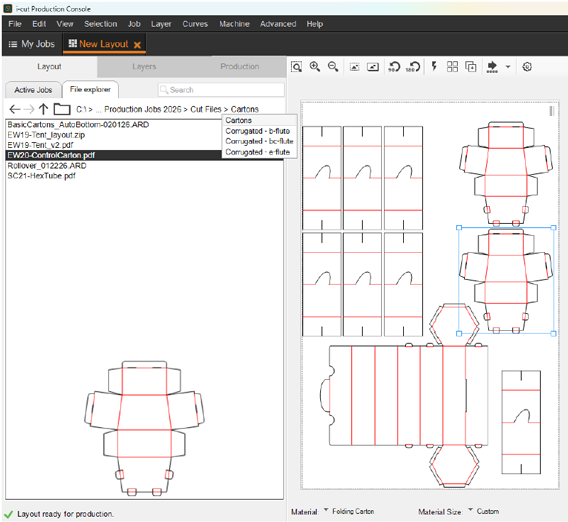
Task: Click the zoom in magnifier icon
Action: point(314,67)
